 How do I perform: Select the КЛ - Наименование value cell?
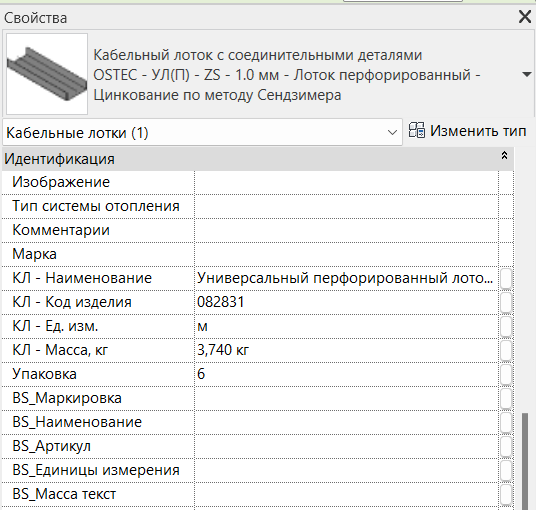tap(346, 279)
